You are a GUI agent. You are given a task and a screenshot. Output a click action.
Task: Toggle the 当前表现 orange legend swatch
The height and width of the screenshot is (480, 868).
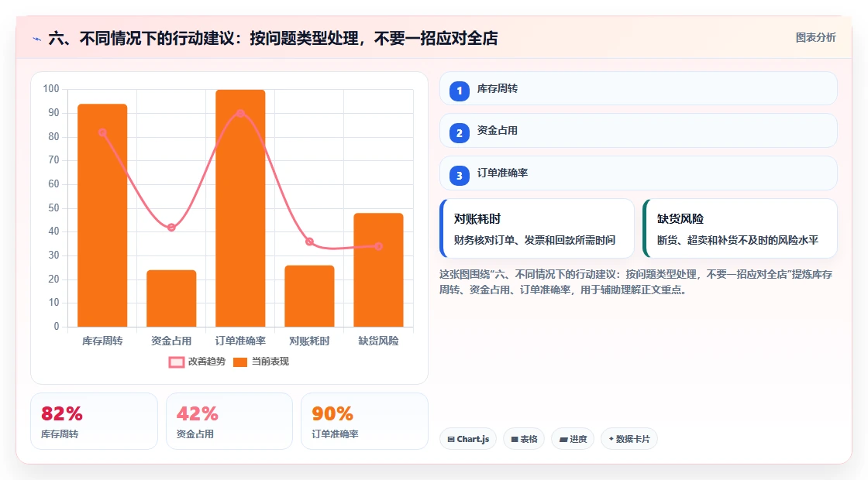(239, 362)
